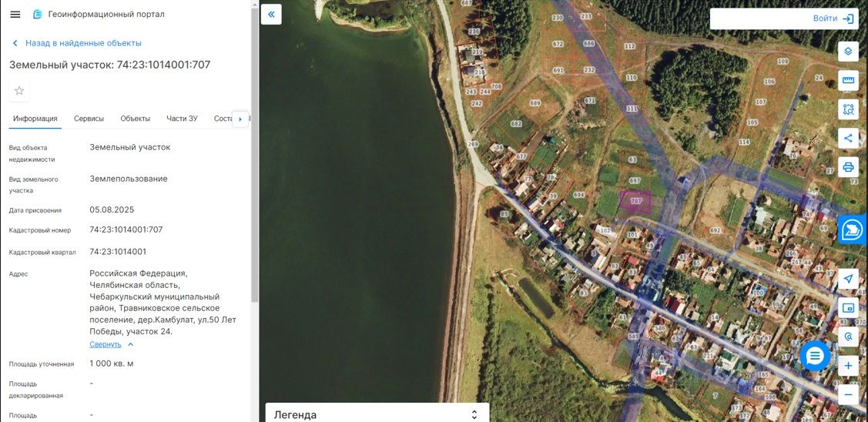Collapse the side panel with double chevron
This screenshot has width=868, height=422.
tap(271, 15)
